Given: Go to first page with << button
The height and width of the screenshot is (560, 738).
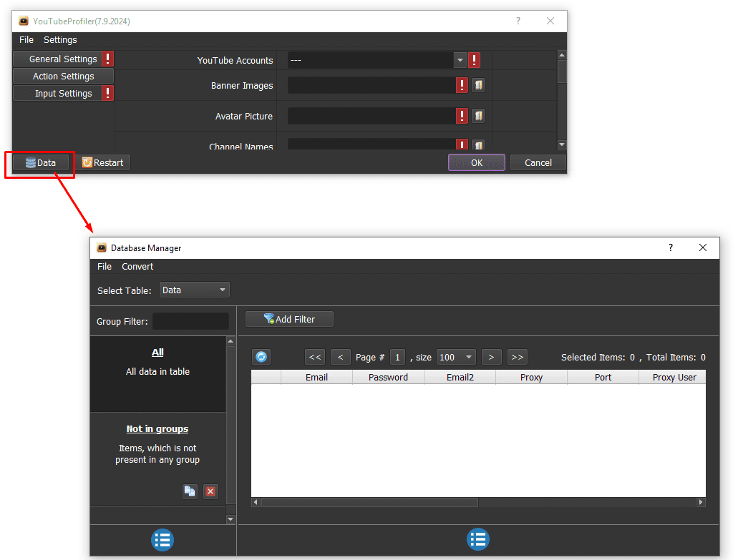Looking at the screenshot, I should click(315, 357).
